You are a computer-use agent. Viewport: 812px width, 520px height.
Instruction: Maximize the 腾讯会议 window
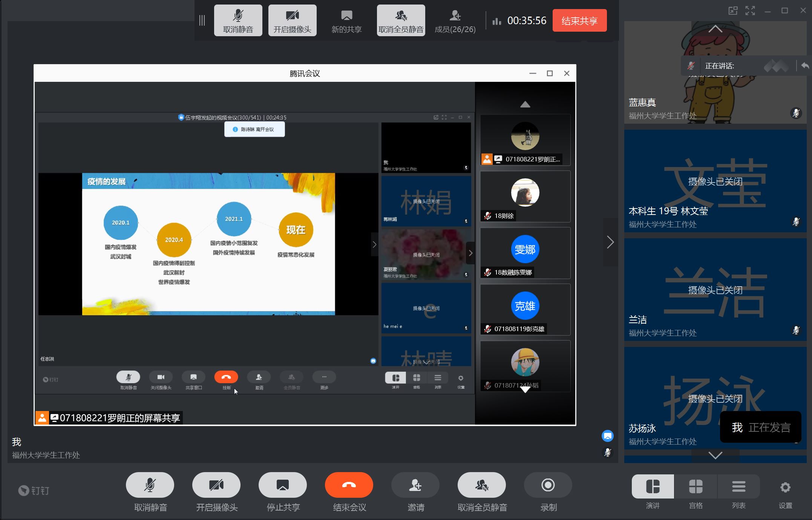coord(550,73)
